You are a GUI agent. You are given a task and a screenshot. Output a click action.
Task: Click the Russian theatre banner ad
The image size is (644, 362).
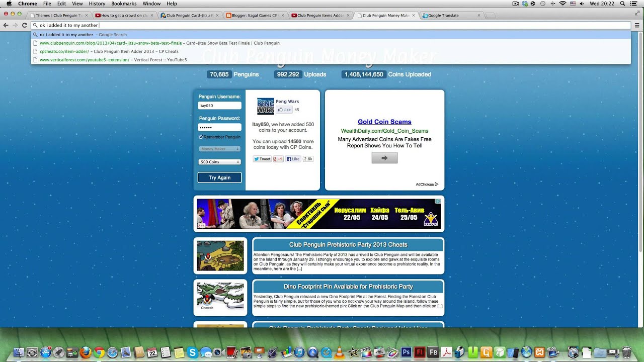pyautogui.click(x=319, y=214)
